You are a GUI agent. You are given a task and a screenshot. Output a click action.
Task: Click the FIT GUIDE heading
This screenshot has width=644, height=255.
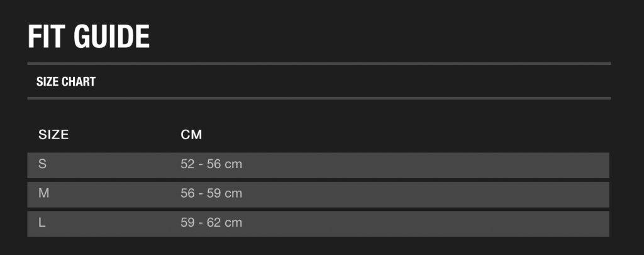click(89, 37)
